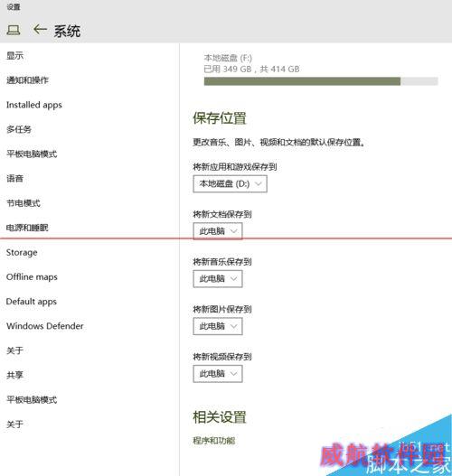Expand the 将新文档保存到 dropdown
Screen dimensions: 452x476
[218, 231]
